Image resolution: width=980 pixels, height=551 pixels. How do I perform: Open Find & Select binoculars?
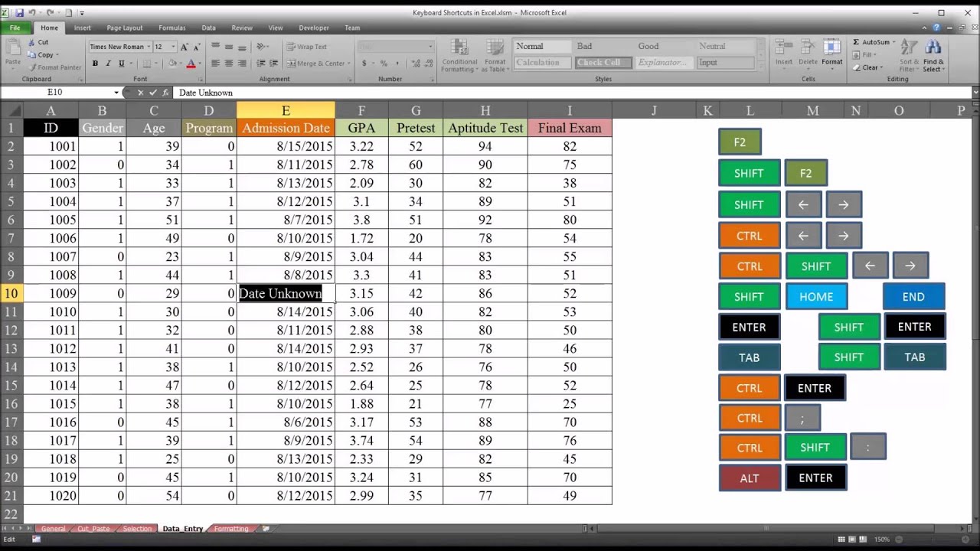click(x=933, y=47)
